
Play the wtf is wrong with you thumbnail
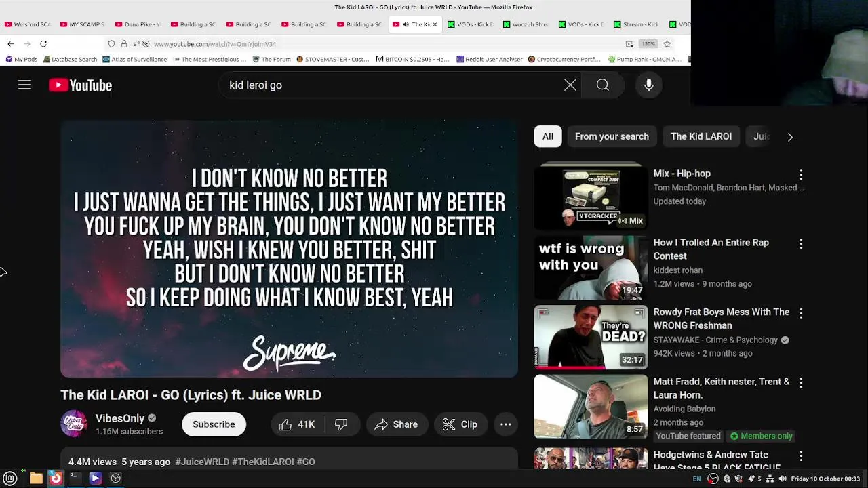(x=591, y=267)
